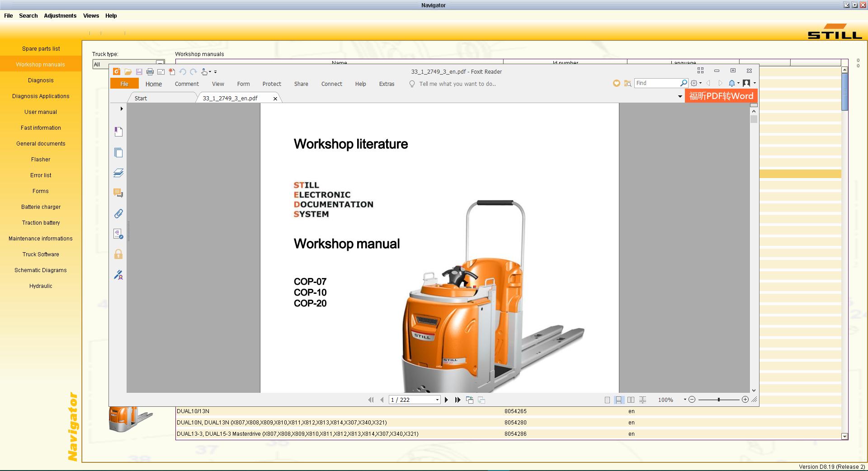Open the Comments panel in sidebar
The height and width of the screenshot is (471, 868).
[118, 193]
